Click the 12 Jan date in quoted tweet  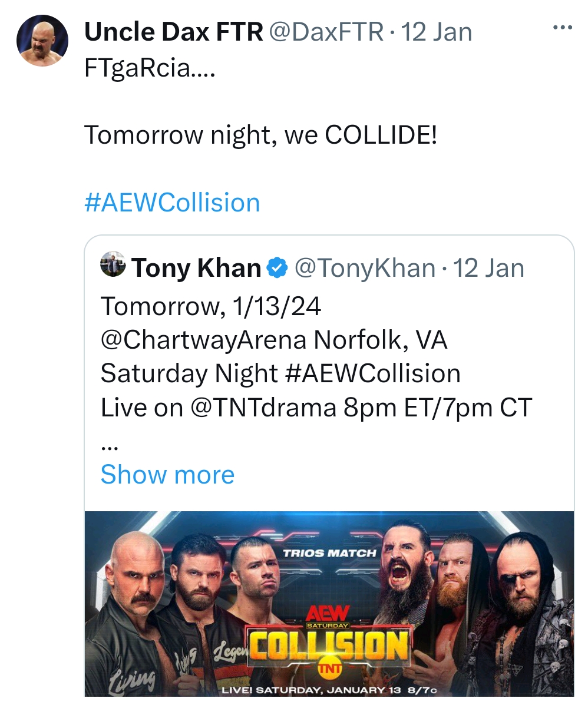(x=488, y=269)
